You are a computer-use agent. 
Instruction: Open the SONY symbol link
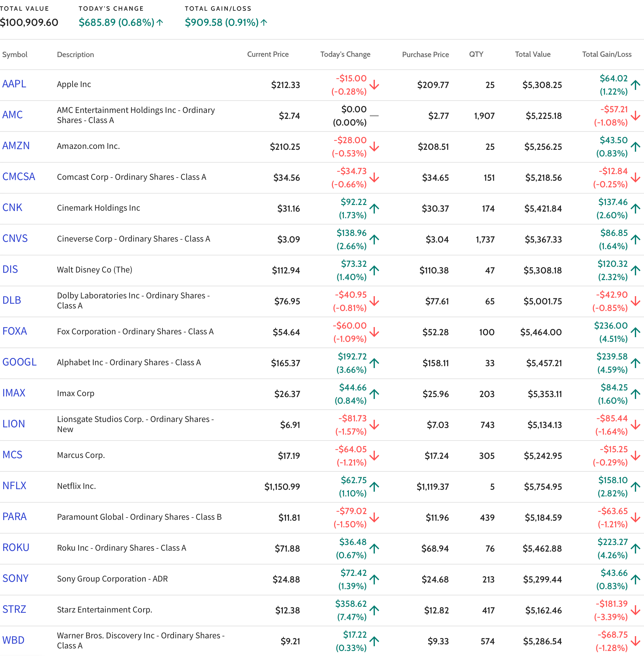coord(15,578)
